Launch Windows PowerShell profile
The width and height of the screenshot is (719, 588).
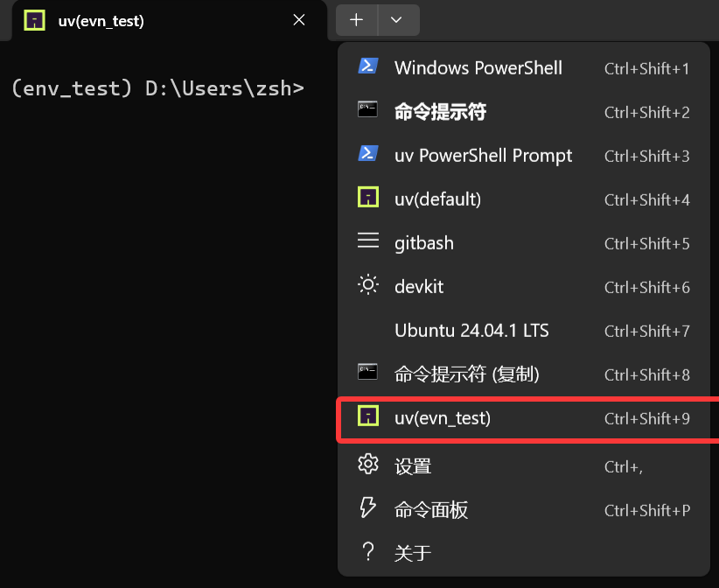[524, 68]
